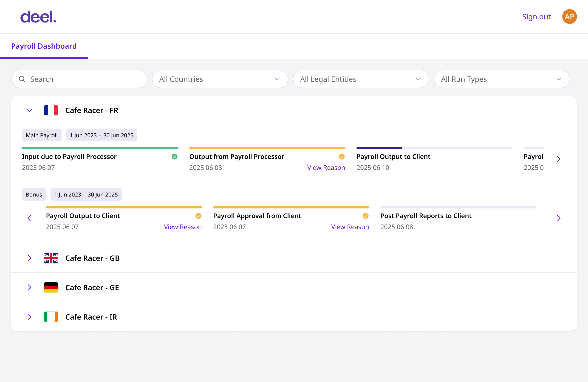The width and height of the screenshot is (588, 382).
Task: Expand the Cafe Racer - GB section
Action: coord(29,258)
